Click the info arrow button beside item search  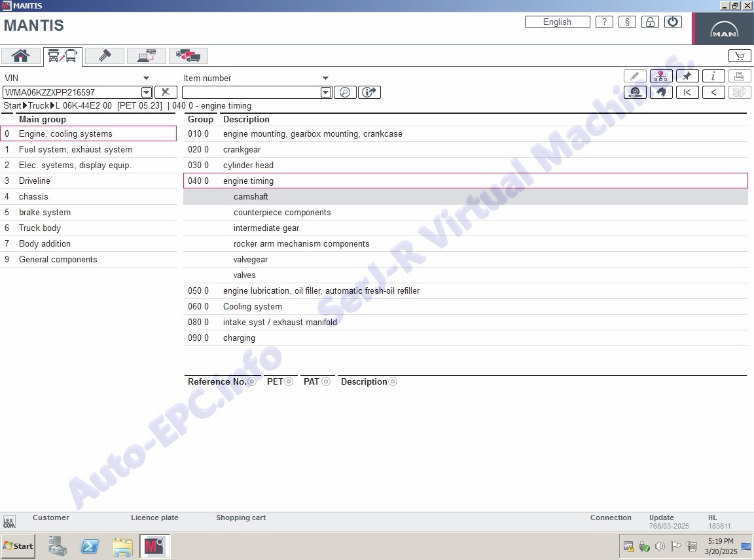click(369, 92)
